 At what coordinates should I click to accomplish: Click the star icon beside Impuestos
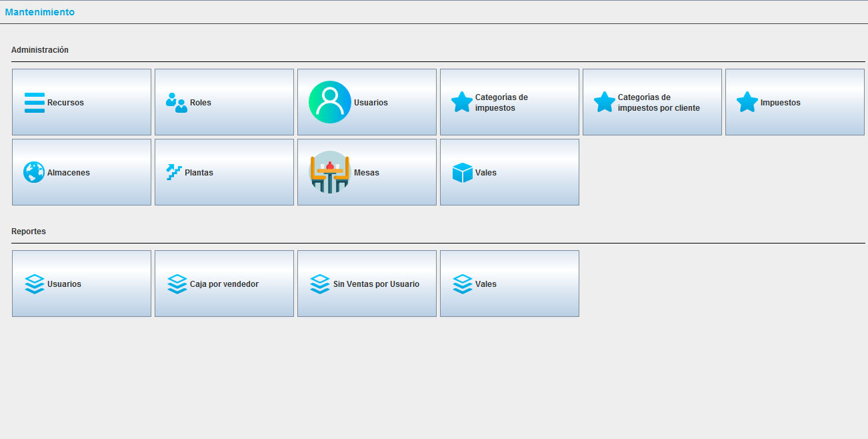click(747, 102)
